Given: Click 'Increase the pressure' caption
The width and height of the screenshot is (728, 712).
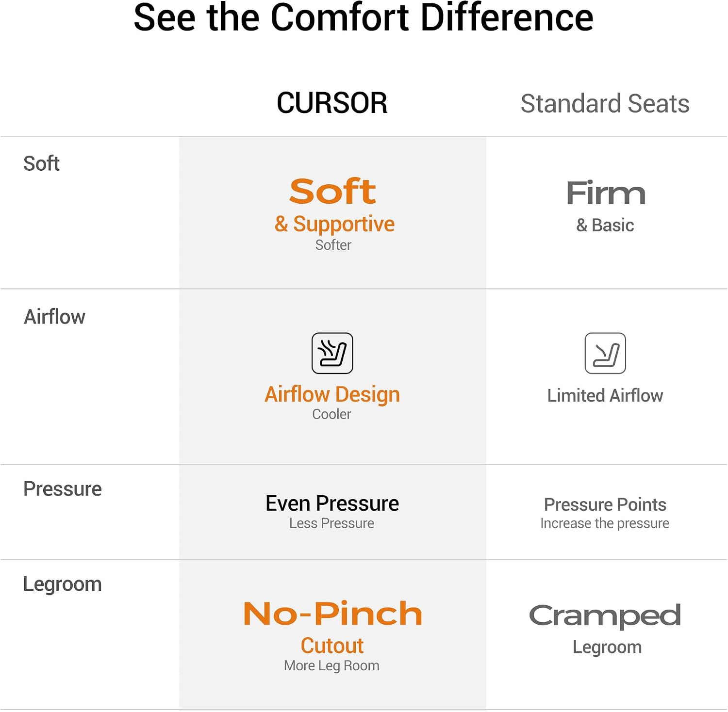Looking at the screenshot, I should click(x=605, y=523).
